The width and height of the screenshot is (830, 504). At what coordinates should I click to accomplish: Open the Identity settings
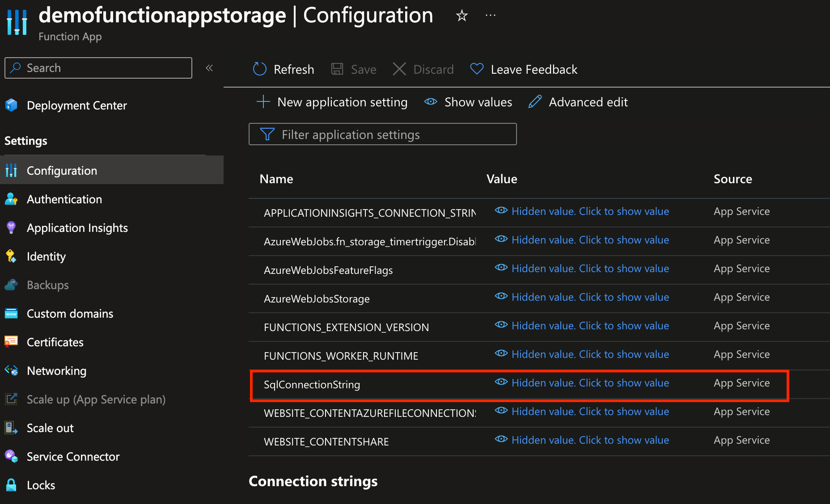point(46,256)
